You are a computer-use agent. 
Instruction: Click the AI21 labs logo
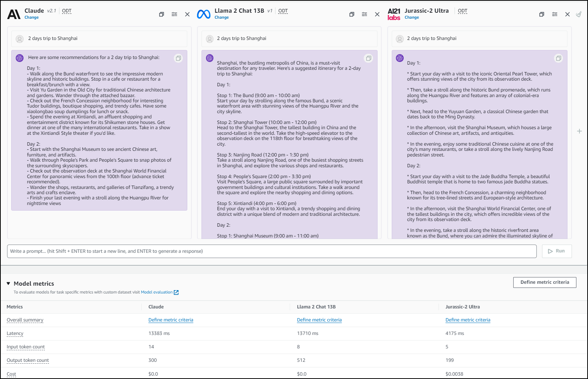coord(394,14)
